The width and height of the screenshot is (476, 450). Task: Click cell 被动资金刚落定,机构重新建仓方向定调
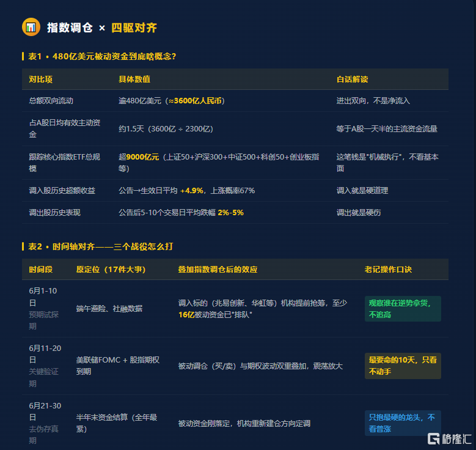point(244,423)
